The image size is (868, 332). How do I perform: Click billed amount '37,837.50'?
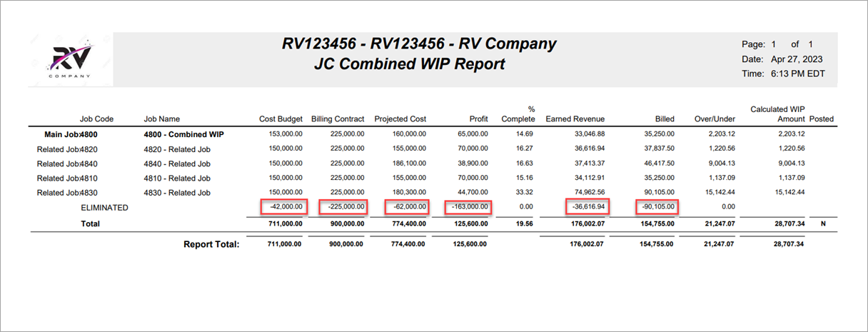659,149
